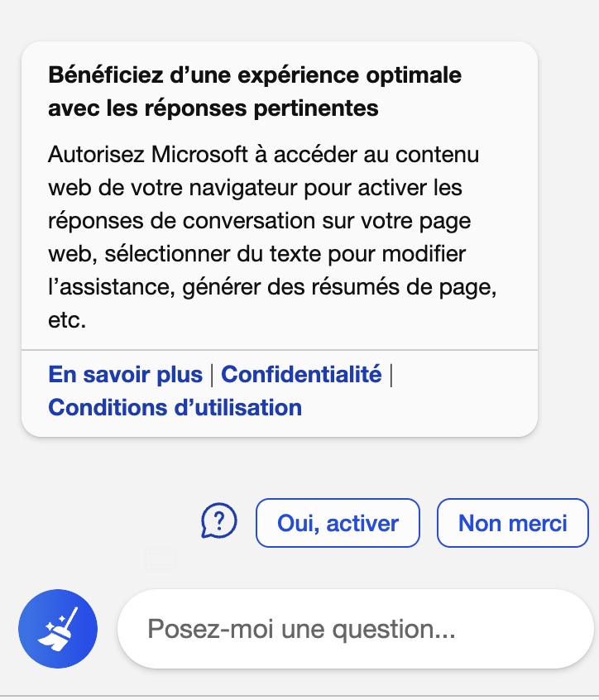Click "avec les réponses pertinentes" title line

coord(213,108)
